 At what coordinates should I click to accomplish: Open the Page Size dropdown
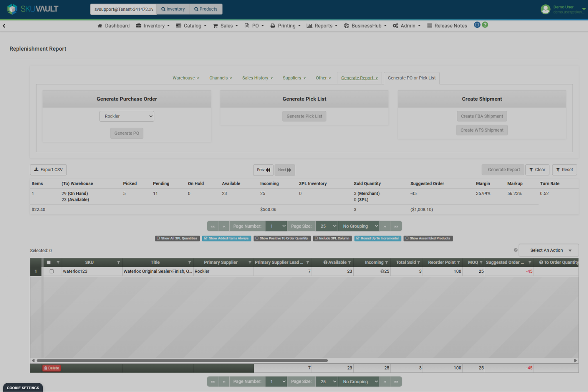(326, 226)
